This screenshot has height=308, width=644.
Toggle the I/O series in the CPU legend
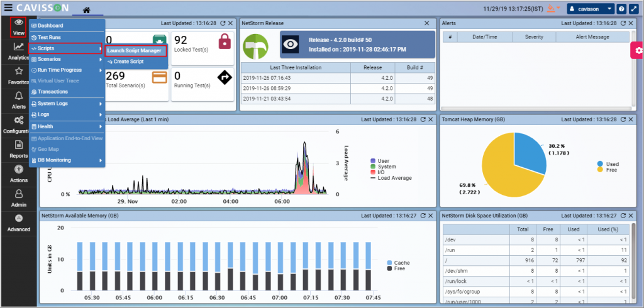(378, 172)
